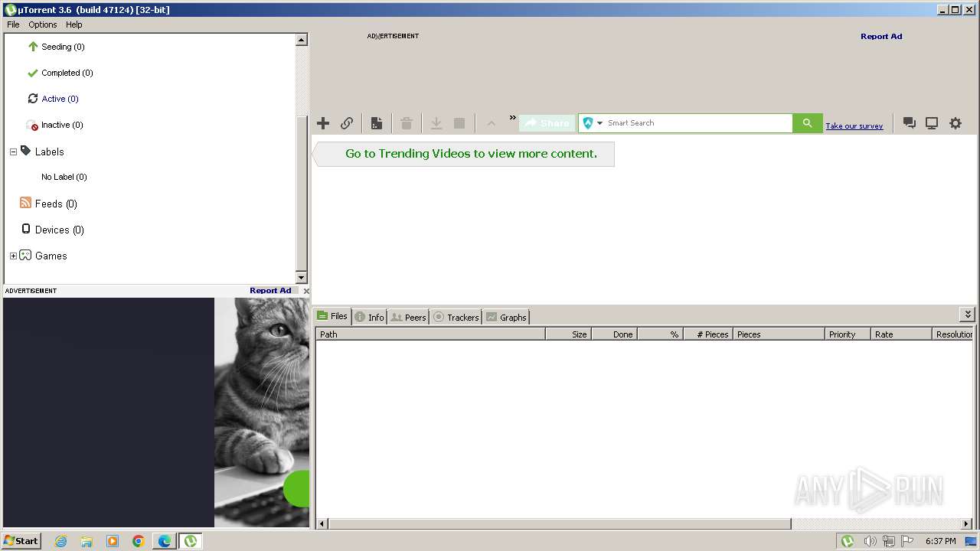Collapse detail pane with double-chevron
The width and height of the screenshot is (980, 551).
click(x=968, y=315)
